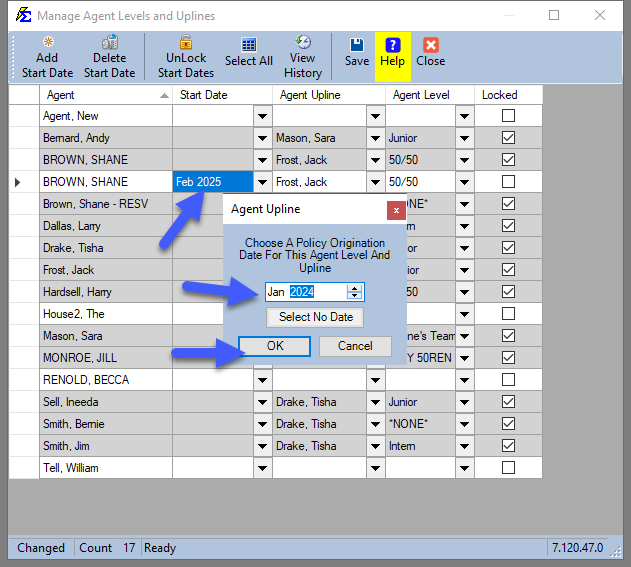Toggle Locked checkbox for Dallas, Larry
631x567 pixels.
click(508, 226)
